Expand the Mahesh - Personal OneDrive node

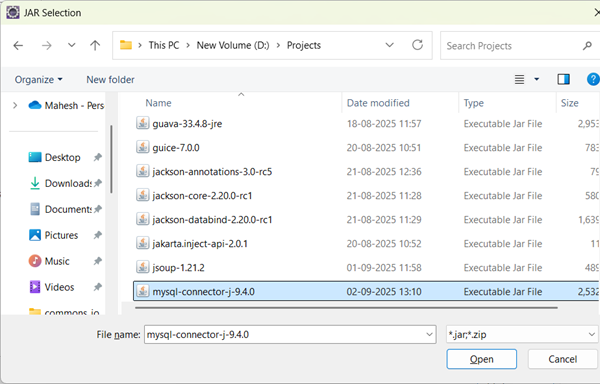(x=15, y=105)
